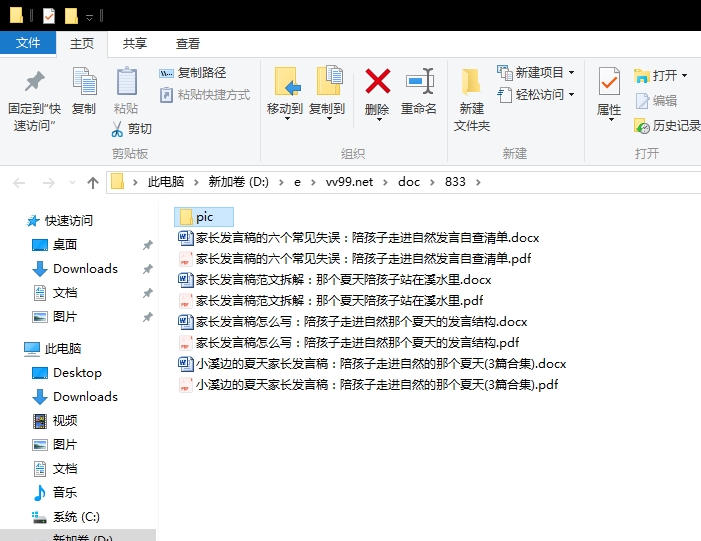Open Desktop under This PC
This screenshot has height=541, width=701.
point(67,373)
